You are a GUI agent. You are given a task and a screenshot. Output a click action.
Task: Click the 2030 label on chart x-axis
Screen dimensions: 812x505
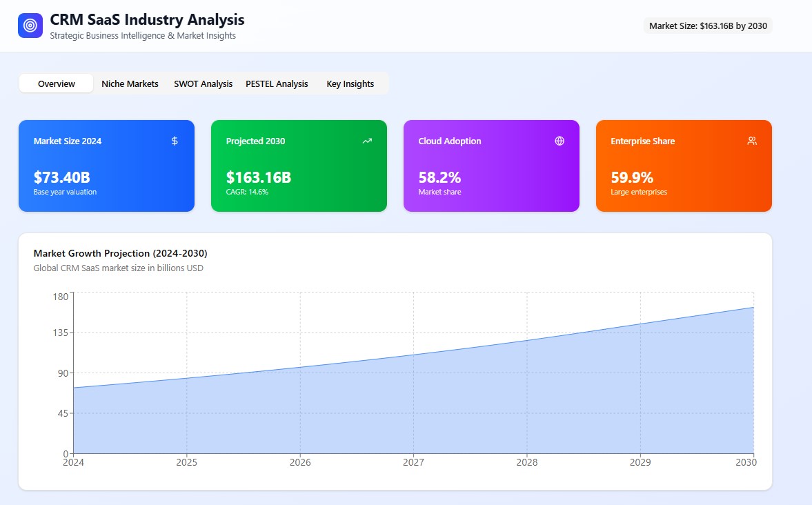click(744, 462)
